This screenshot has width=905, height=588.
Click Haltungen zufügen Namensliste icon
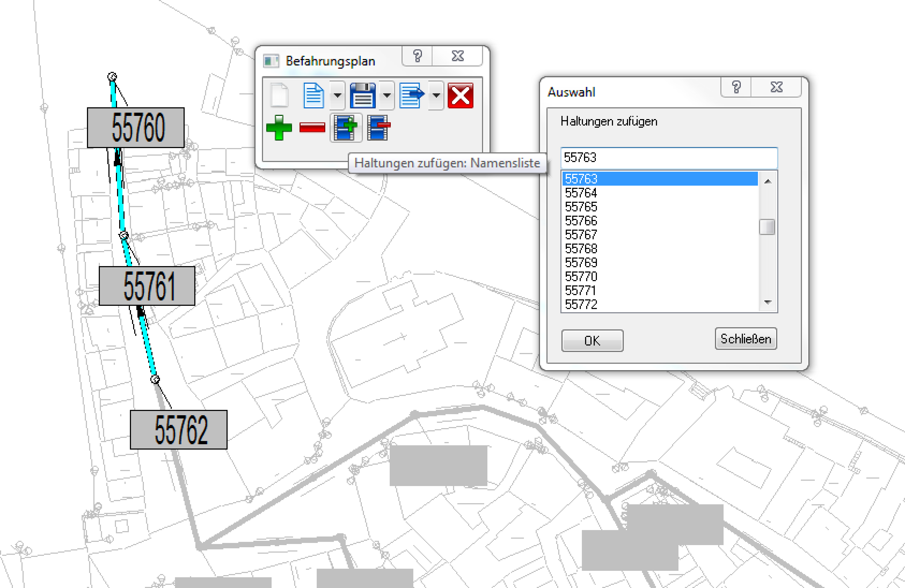[346, 128]
